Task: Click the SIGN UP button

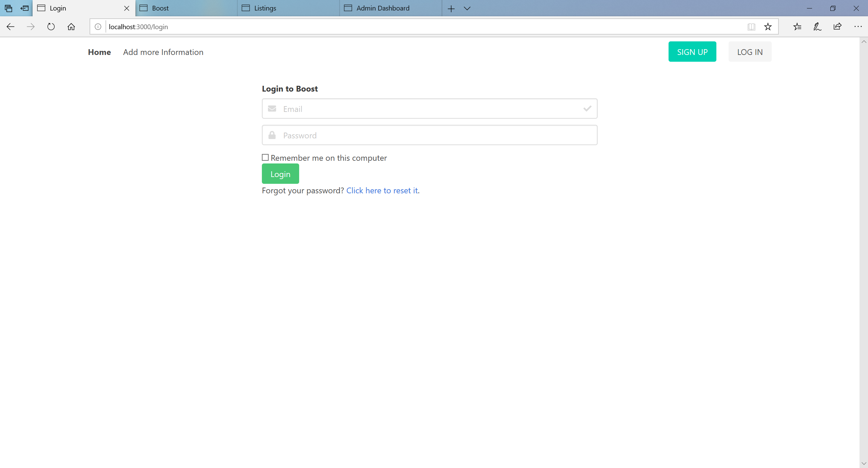Action: coord(692,52)
